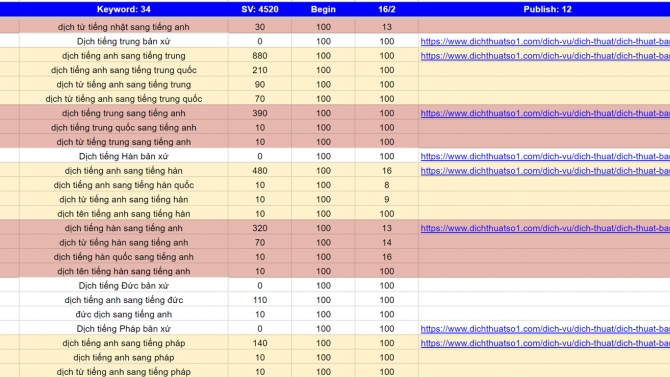Open link in 'dịch tiếng anh sang tiếng pháp' row
The image size is (670, 377).
545,343
